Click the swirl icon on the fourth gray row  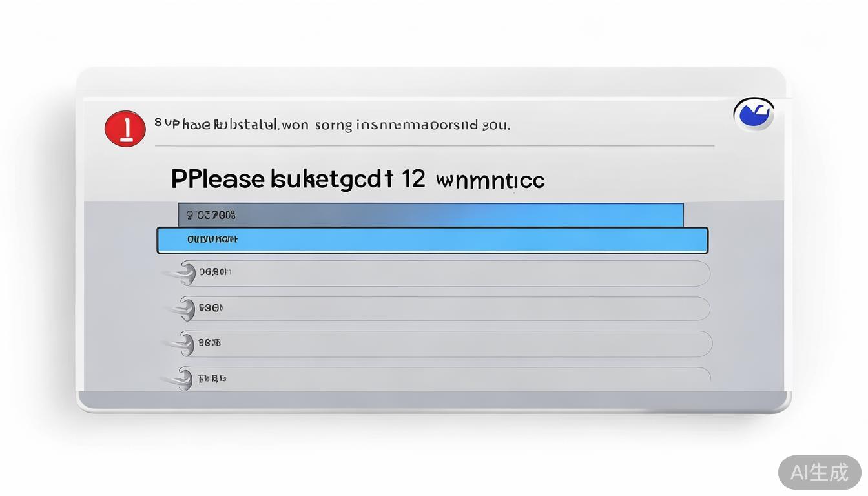coord(185,378)
